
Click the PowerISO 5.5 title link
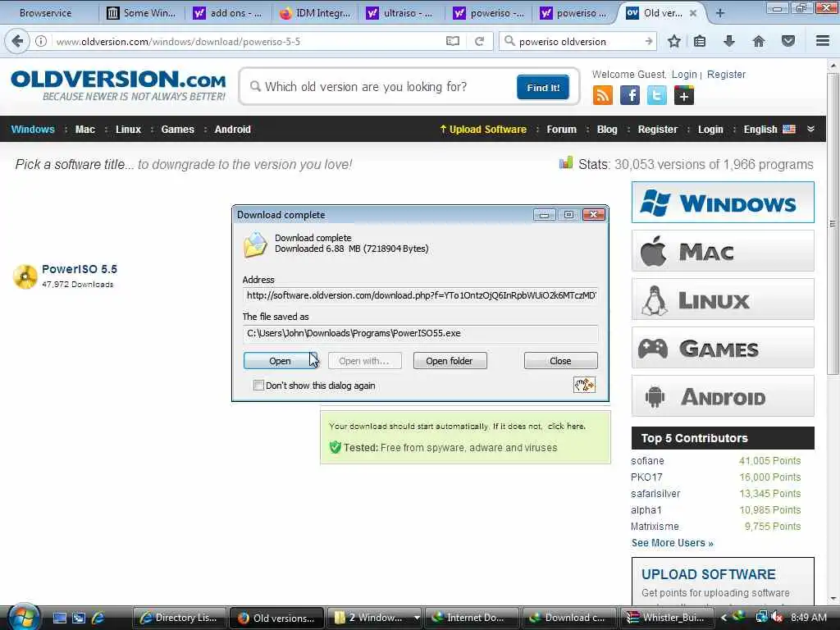pos(80,269)
